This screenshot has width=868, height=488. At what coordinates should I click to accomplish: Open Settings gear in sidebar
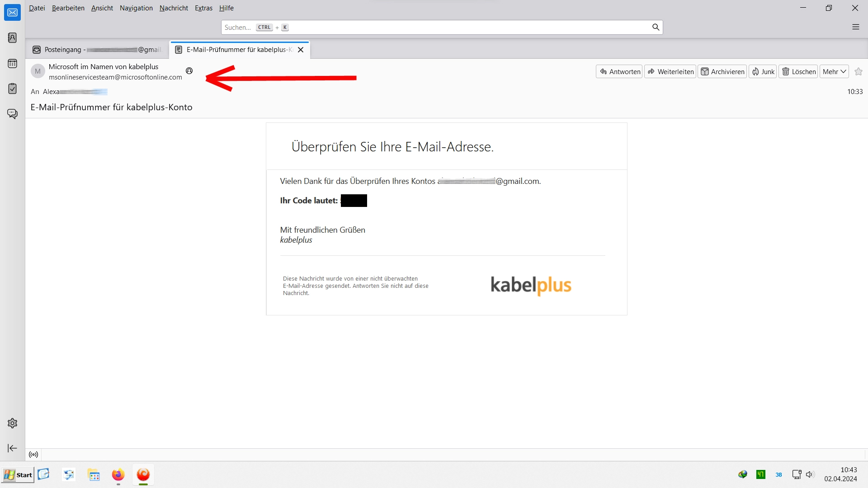[x=12, y=423]
